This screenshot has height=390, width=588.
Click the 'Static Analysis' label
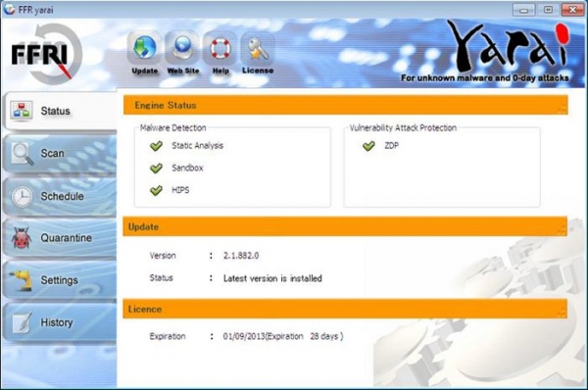click(x=197, y=145)
